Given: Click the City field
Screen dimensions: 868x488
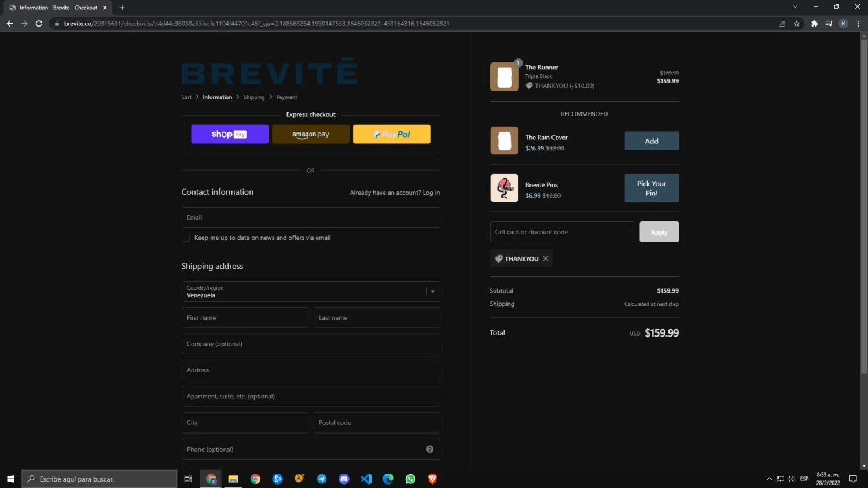Looking at the screenshot, I should coord(245,423).
